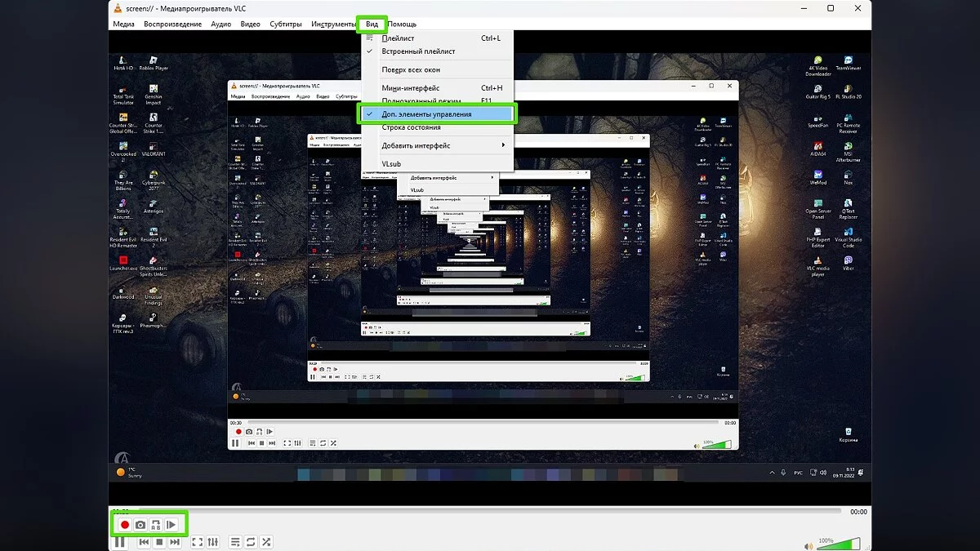Adjust the volume slider showing 100%
The image size is (980, 551).
pyautogui.click(x=839, y=544)
